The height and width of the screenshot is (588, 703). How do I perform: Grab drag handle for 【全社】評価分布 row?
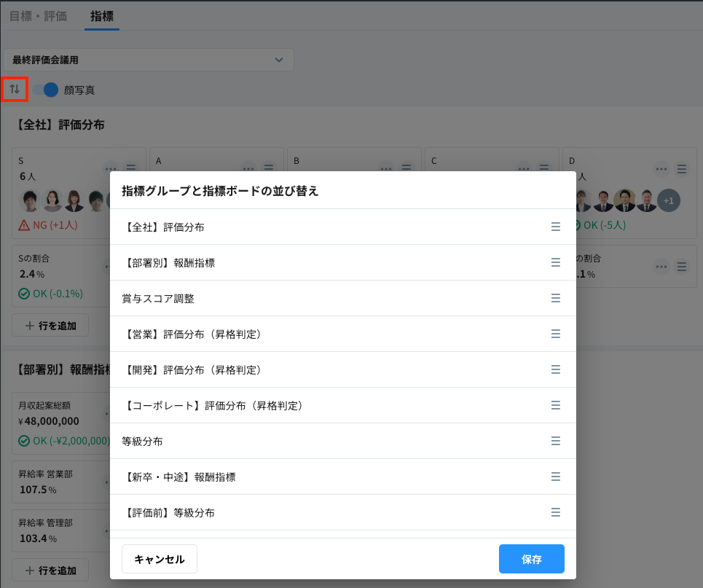[555, 227]
